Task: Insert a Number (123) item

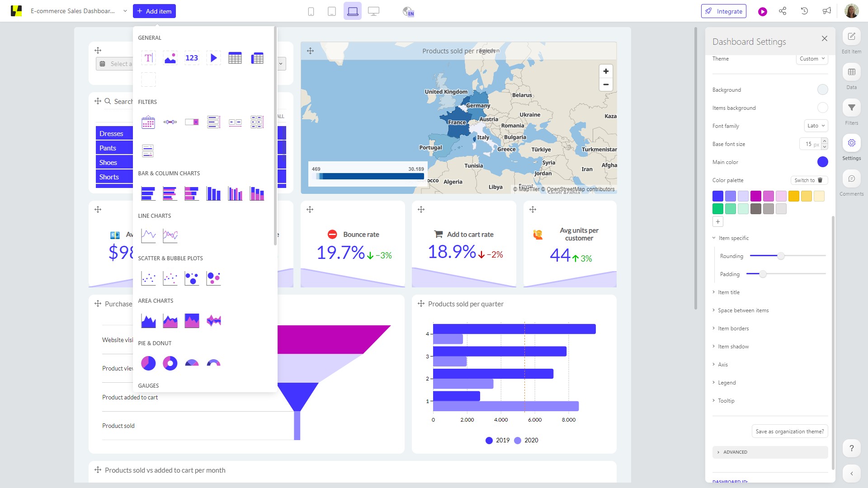Action: click(192, 58)
